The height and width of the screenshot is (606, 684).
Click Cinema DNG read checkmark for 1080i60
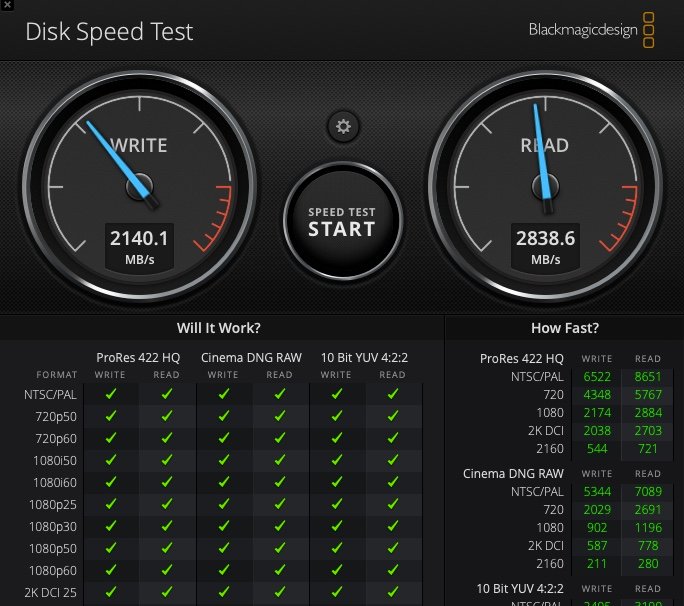pyautogui.click(x=280, y=482)
